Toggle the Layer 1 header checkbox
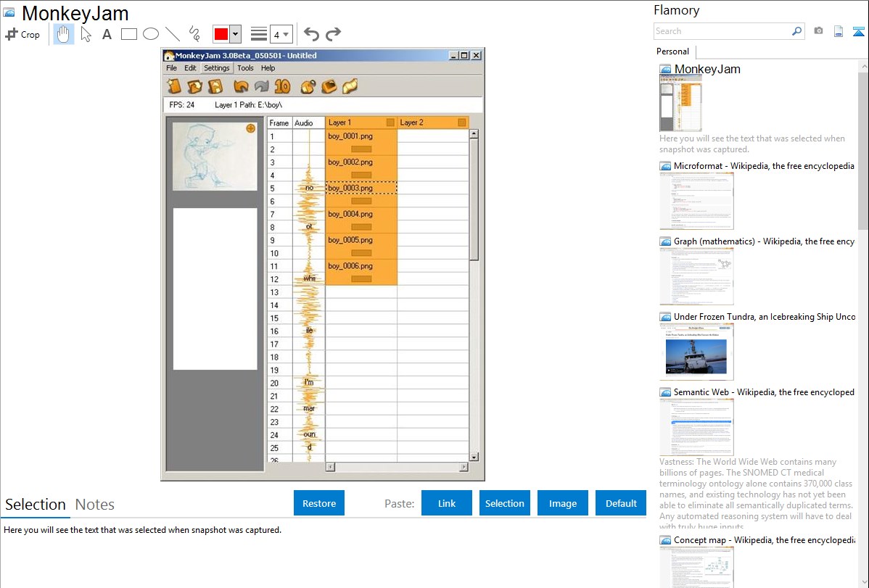The image size is (869, 588). click(390, 123)
